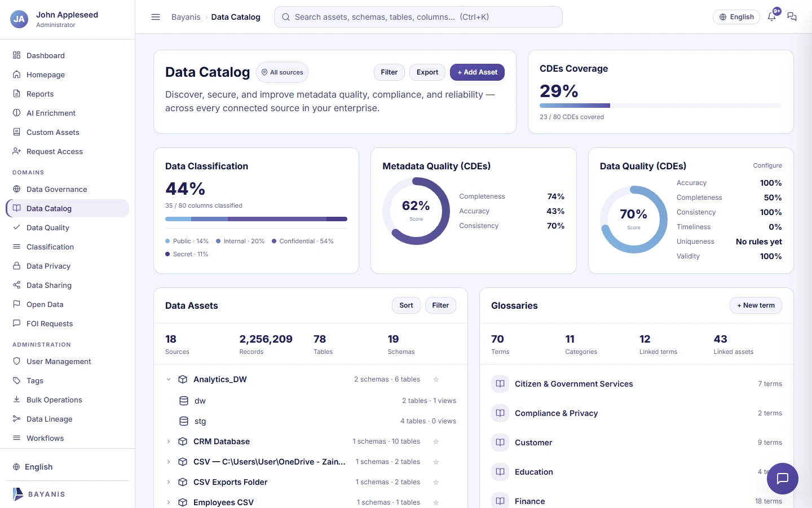This screenshot has width=812, height=508.
Task: Go to Dashboard in sidebar
Action: (x=67, y=55)
